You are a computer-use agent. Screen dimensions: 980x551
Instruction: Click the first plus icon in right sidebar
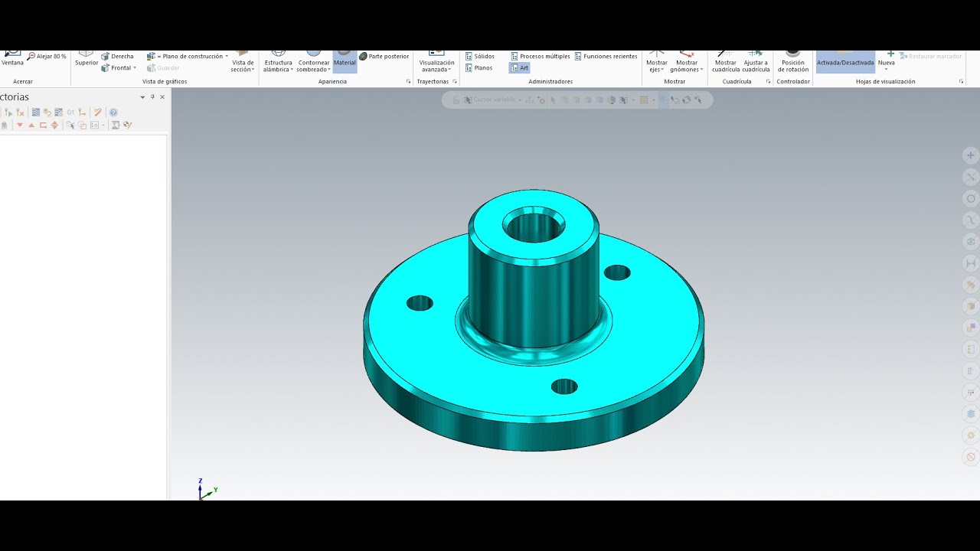[x=971, y=155]
